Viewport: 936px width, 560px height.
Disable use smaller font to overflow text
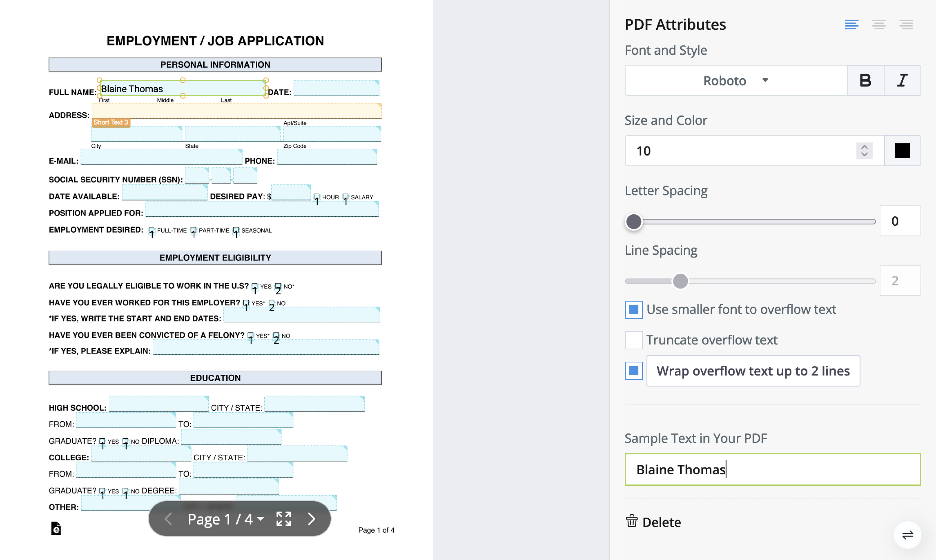pos(634,309)
